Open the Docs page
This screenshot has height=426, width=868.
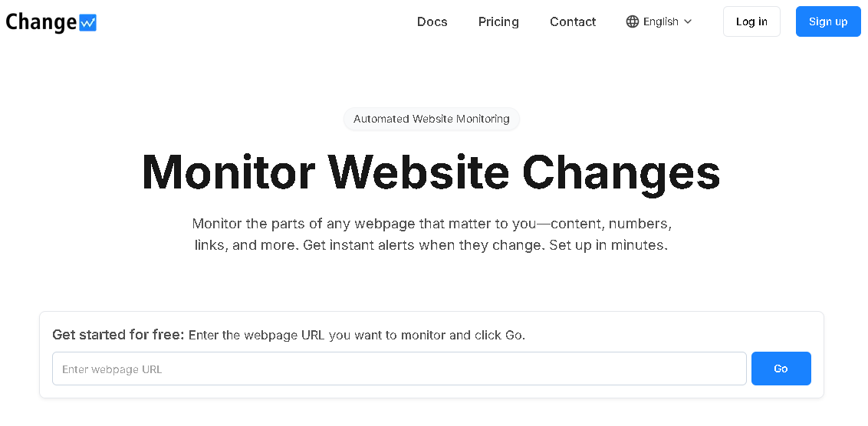[432, 21]
